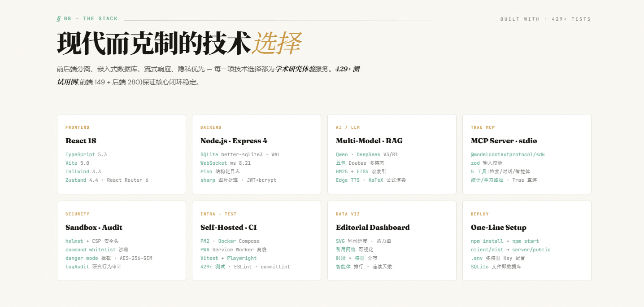
Task: Click the 'React 18' card title
Action: 81,140
